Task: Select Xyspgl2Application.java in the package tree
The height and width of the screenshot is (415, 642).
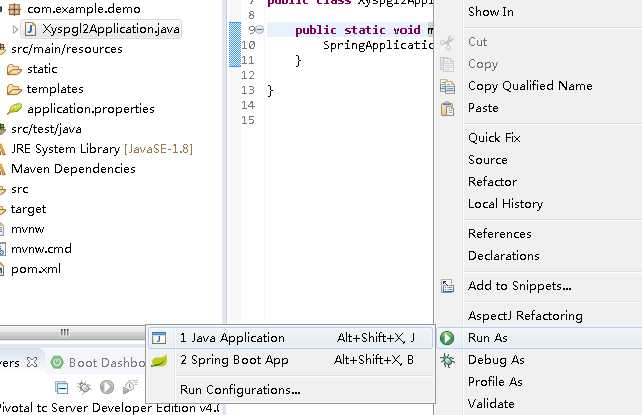Action: coord(111,29)
